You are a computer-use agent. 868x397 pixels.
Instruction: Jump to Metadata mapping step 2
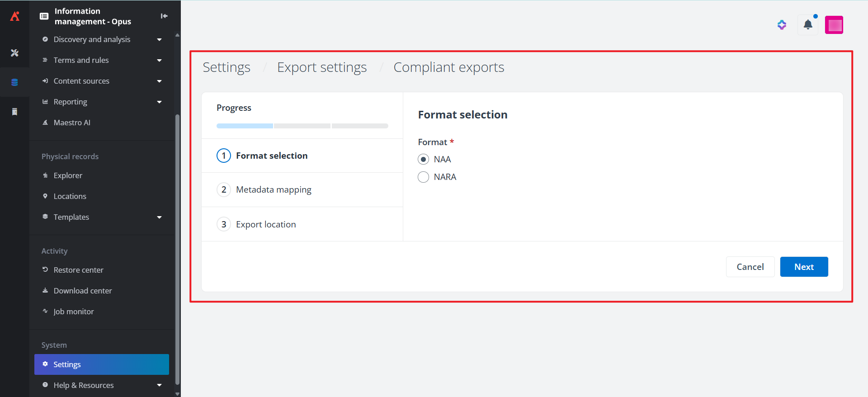point(273,190)
